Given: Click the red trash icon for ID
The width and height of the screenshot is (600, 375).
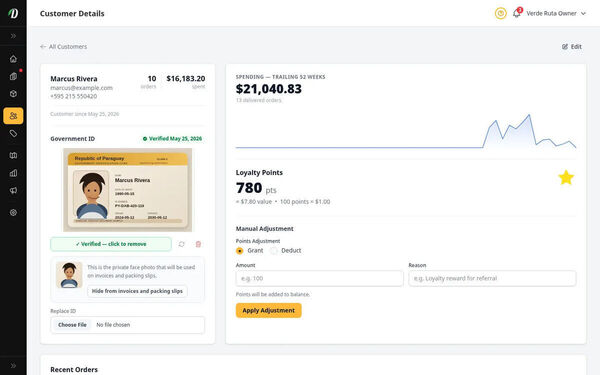Looking at the screenshot, I should tap(198, 244).
